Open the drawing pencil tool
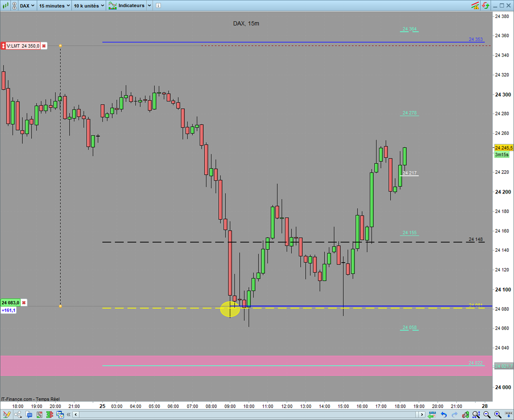Screen dimensions: 514x420 pyautogui.click(x=6, y=414)
